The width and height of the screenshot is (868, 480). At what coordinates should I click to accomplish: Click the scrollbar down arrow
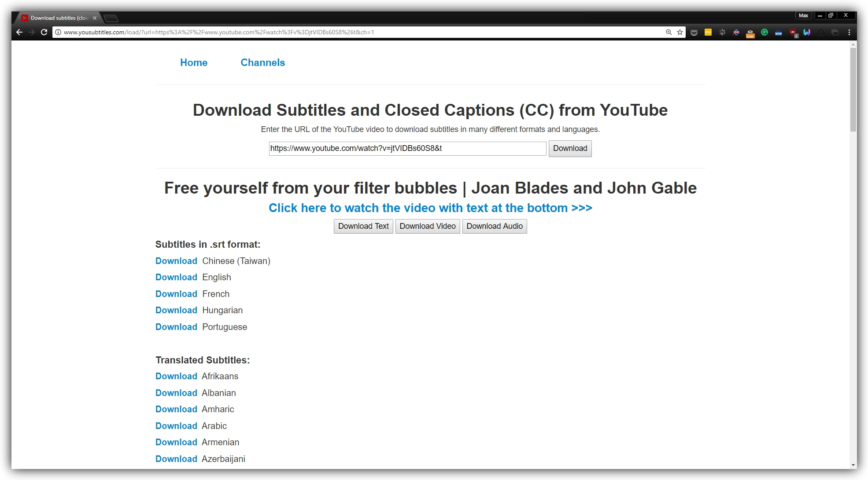coord(853,465)
